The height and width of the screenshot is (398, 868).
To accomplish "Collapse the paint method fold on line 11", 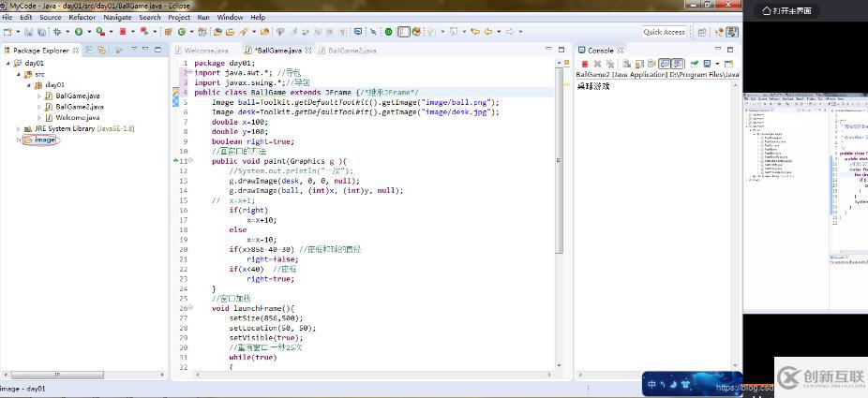I will coord(189,161).
